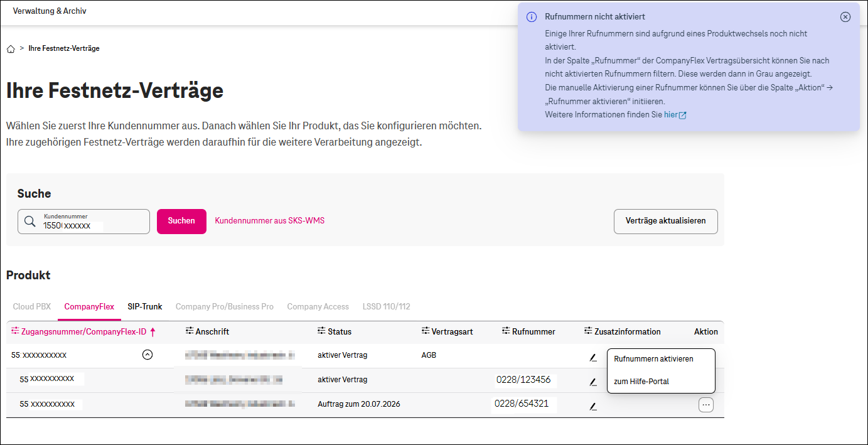Click the sort arrow beside Zugangsnummer/CompanyFlex-ID
Image resolution: width=868 pixels, height=445 pixels.
[x=153, y=331]
